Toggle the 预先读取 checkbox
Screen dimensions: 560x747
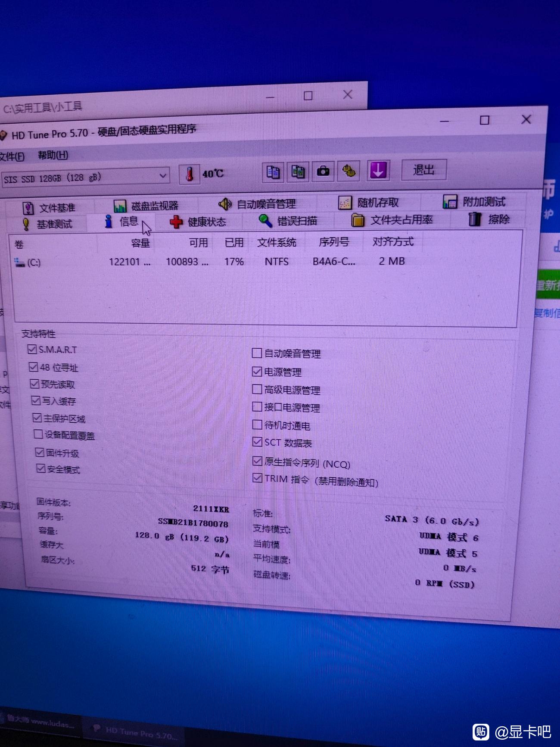pos(34,384)
